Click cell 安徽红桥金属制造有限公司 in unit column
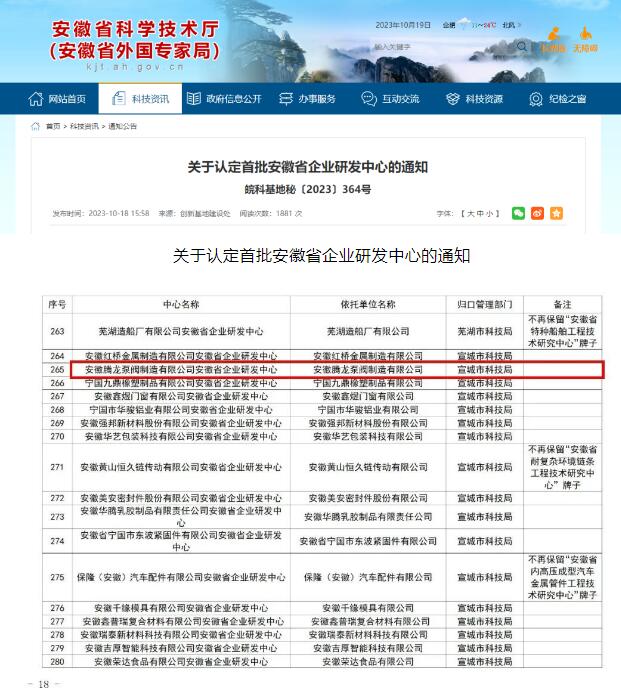Viewport: 621px width, 690px height. click(x=368, y=356)
